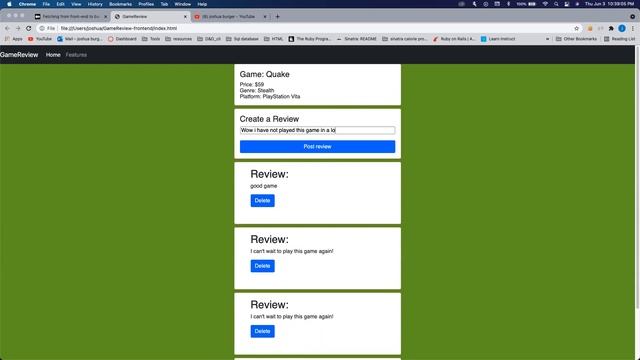Click the blue Post review button
This screenshot has width=640, height=360.
click(317, 147)
